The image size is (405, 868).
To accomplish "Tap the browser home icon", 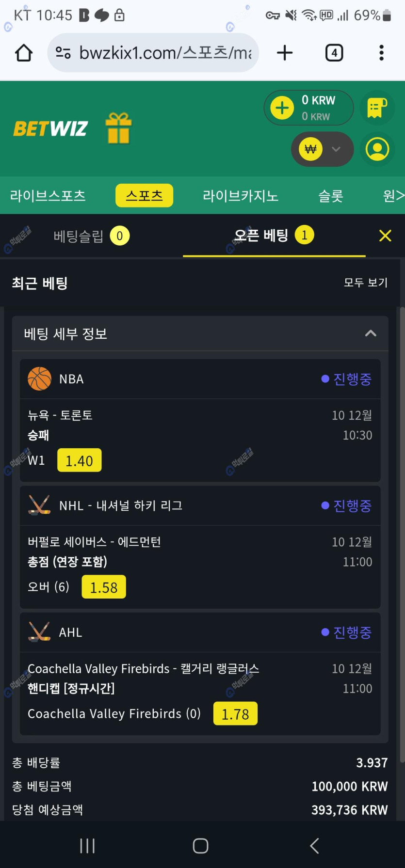I will point(24,53).
